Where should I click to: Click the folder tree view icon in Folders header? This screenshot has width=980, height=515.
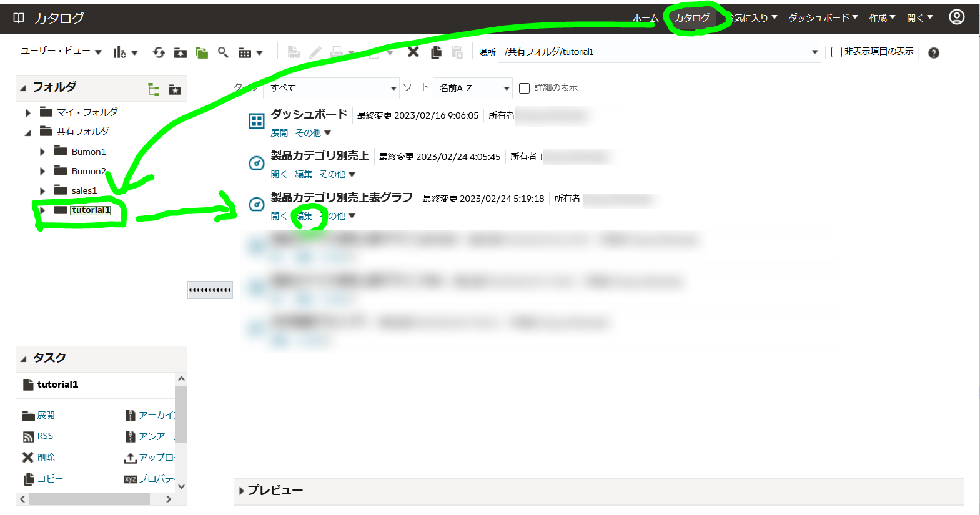[x=154, y=89]
